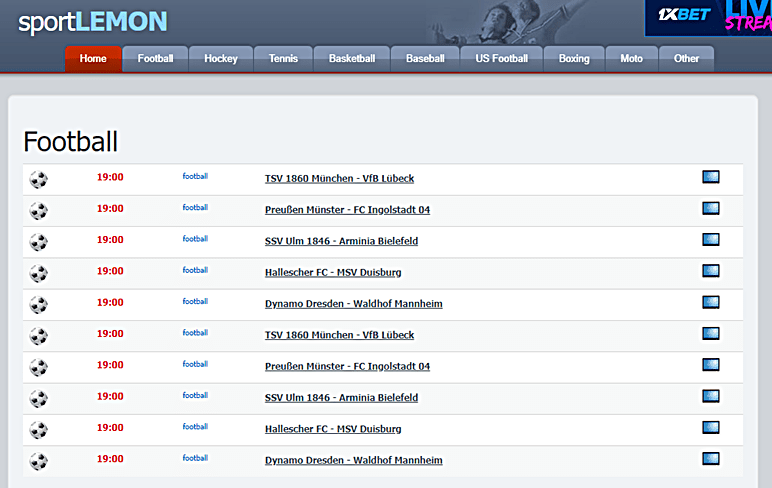The width and height of the screenshot is (772, 488).
Task: Click the soccer ball icon in the topmost row
Action: (38, 179)
